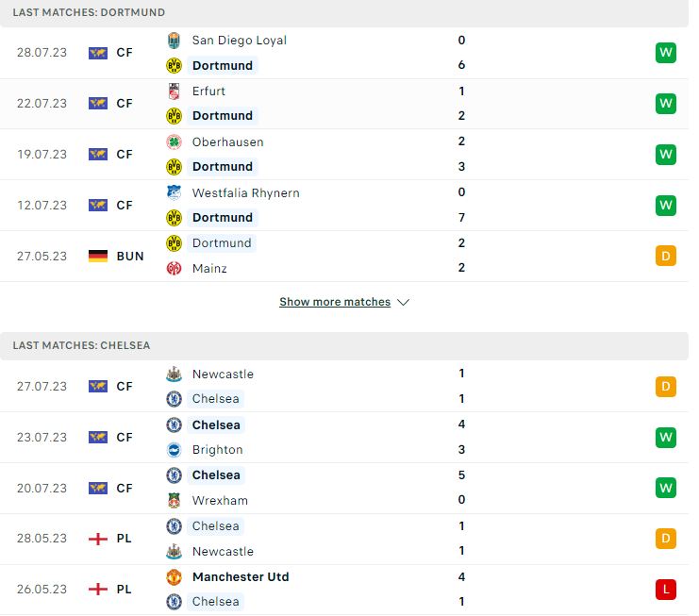Click the Brighton team crest
699x616 pixels.
174,450
